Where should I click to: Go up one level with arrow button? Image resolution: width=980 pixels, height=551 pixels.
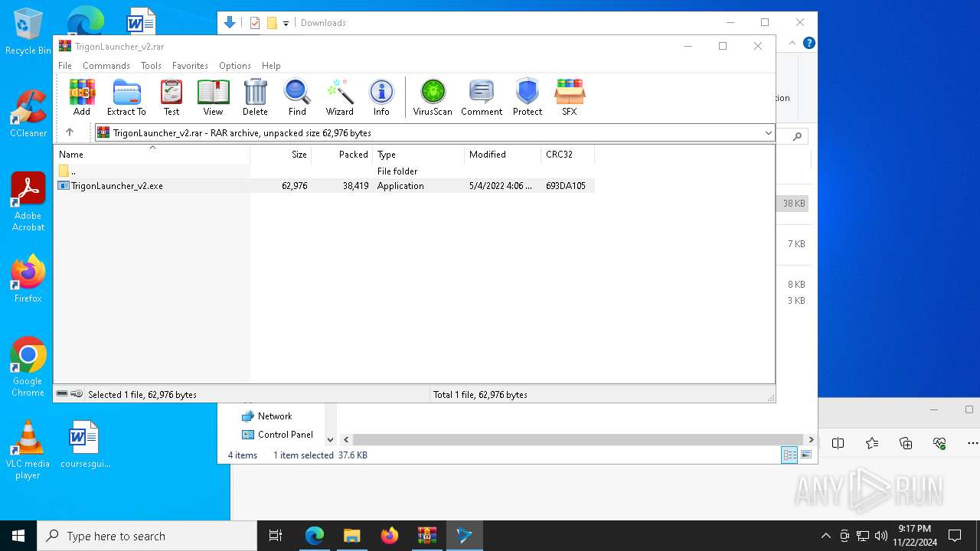70,132
